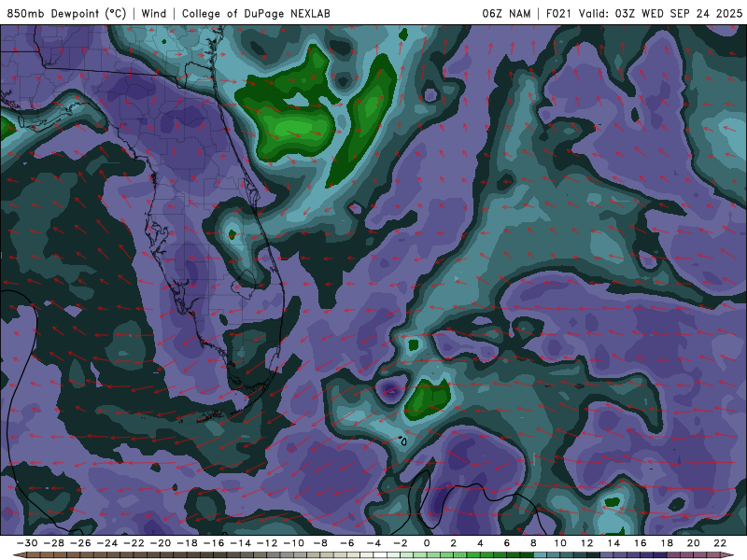Screen dimensions: 747x560
Task: Click the '10' colorbar label
Action: coord(560,543)
